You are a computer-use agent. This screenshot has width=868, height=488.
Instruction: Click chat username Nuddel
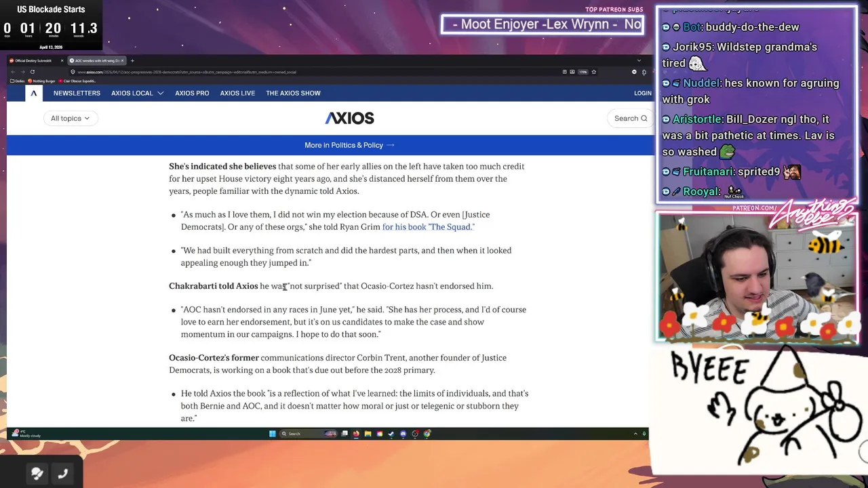click(701, 83)
